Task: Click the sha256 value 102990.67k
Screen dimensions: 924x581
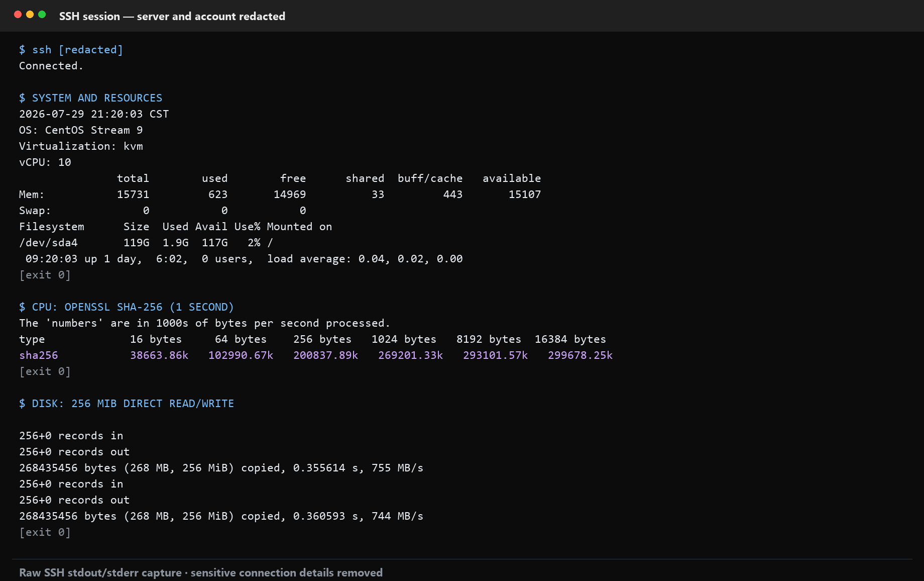Action: (241, 355)
